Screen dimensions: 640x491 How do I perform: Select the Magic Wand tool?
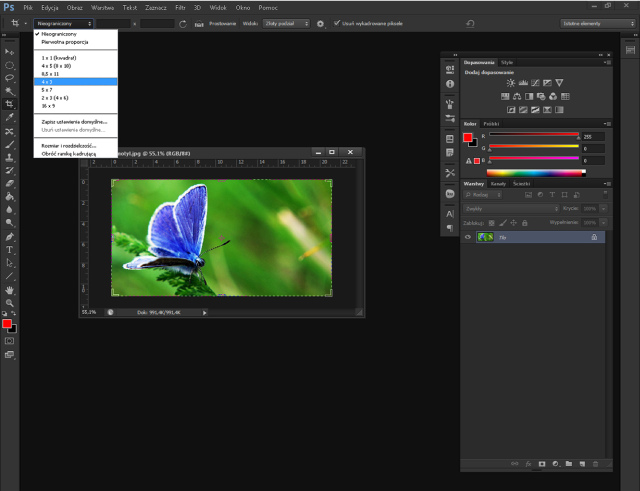9,91
